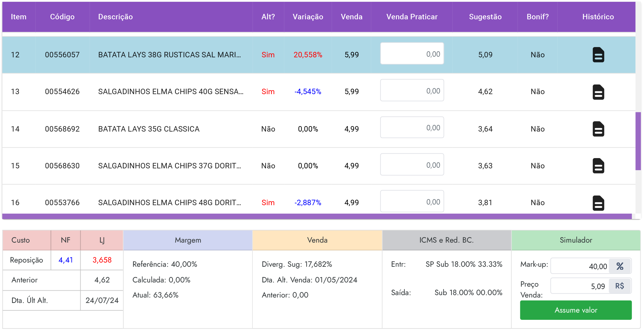The image size is (644, 334).
Task: Open history icon for item 16
Action: pos(598,203)
